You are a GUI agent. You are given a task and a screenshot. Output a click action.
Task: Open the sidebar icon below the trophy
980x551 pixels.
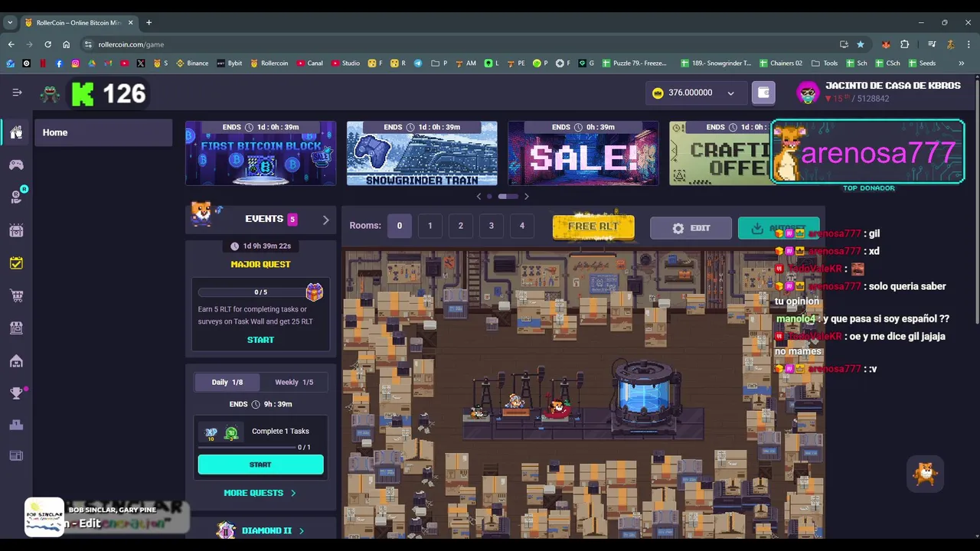click(x=16, y=425)
